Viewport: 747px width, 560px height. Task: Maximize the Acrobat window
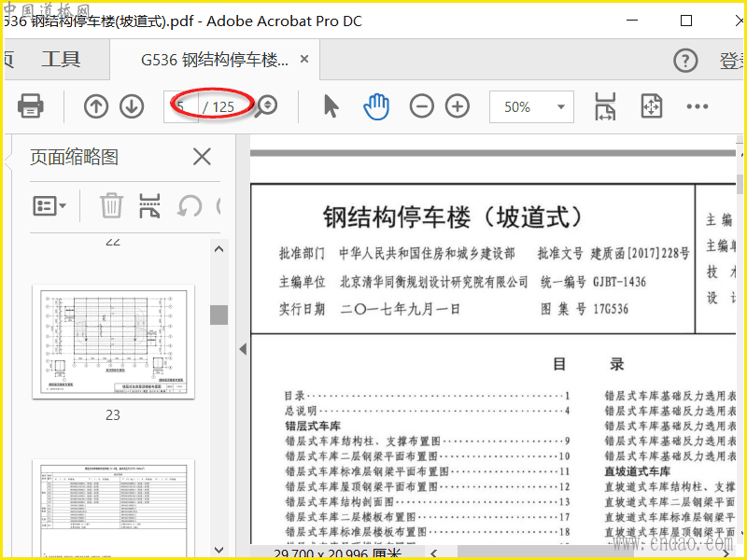pos(686,21)
